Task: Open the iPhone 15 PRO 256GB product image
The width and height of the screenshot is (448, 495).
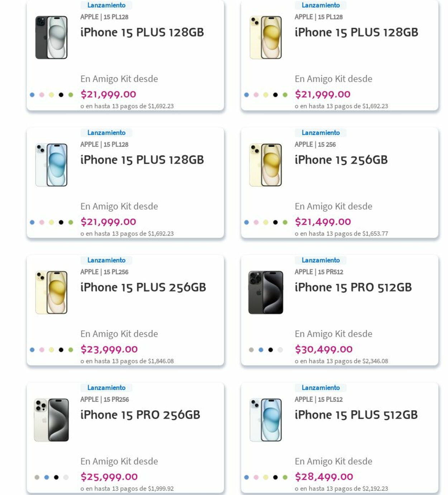Action: (51, 420)
